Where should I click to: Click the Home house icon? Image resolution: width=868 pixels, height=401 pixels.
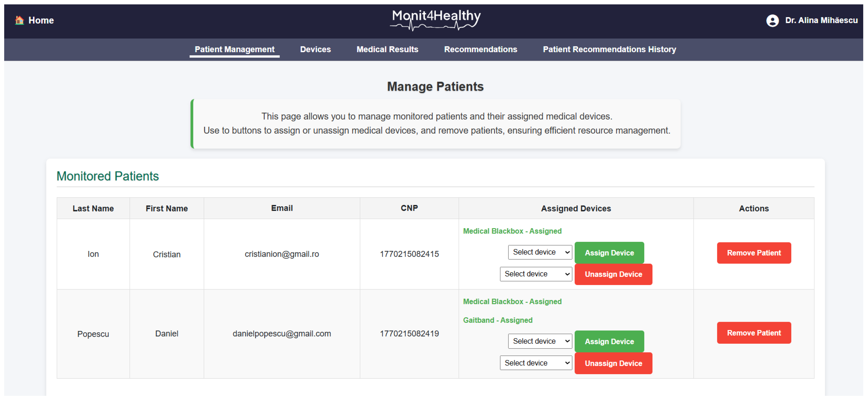pyautogui.click(x=20, y=20)
